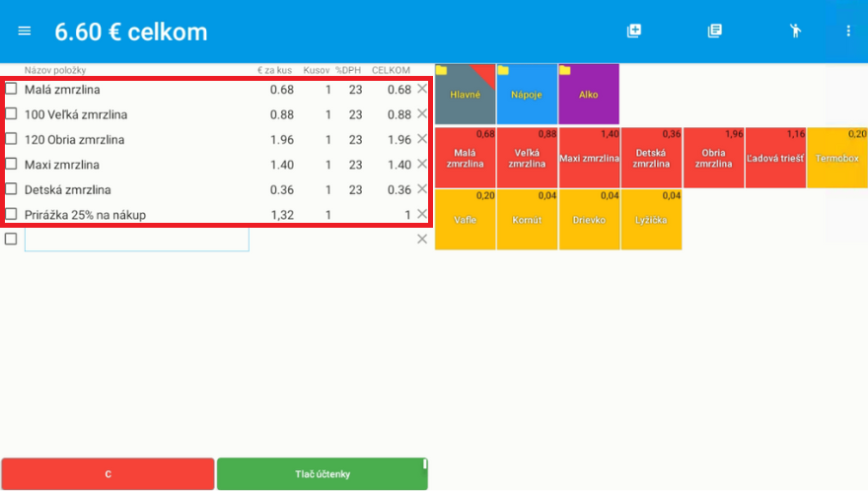This screenshot has width=868, height=491.
Task: Add Ľadová triešť product tile
Action: point(775,158)
